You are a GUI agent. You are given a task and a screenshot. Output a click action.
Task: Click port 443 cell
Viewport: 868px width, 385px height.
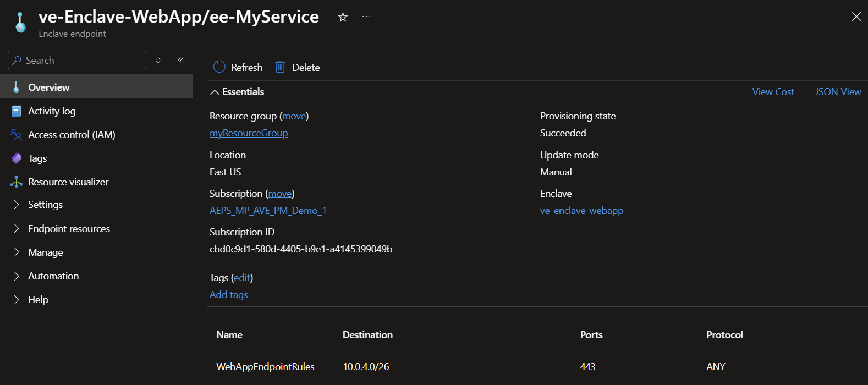588,367
